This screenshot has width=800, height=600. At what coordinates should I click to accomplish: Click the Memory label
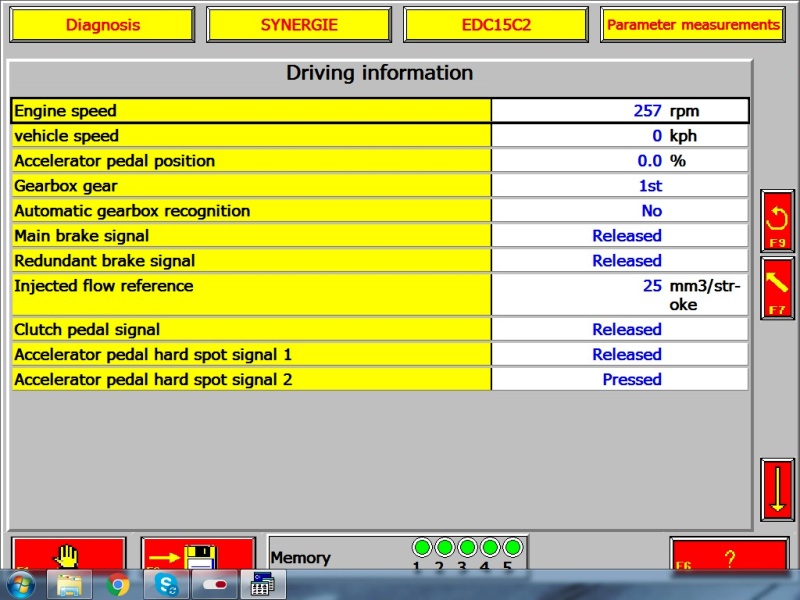point(301,558)
